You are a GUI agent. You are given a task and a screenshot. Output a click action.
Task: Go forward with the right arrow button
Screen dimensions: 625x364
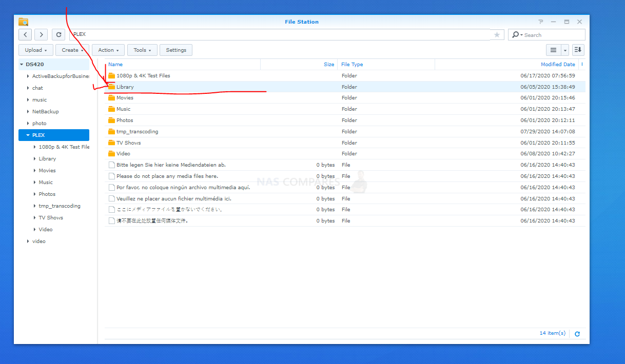pos(41,34)
